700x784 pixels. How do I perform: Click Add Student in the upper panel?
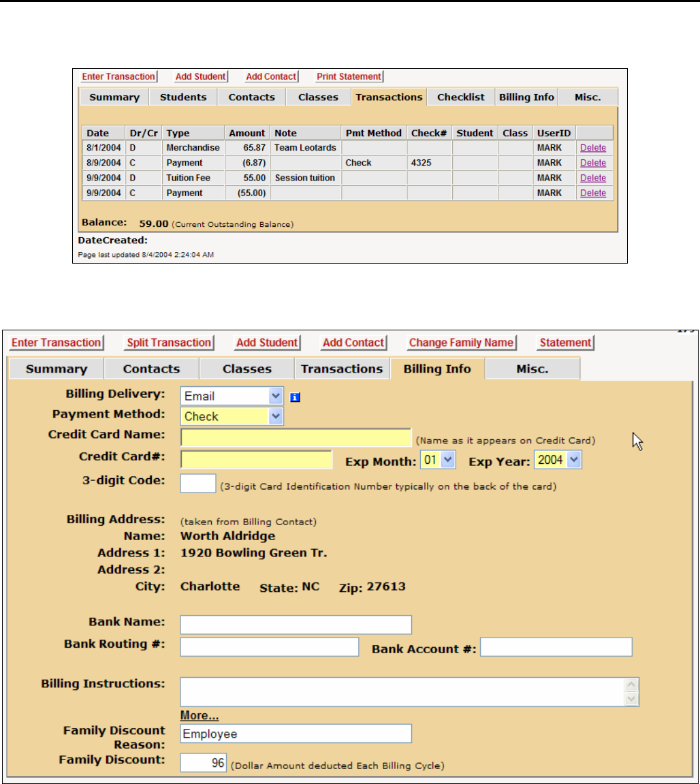point(200,76)
